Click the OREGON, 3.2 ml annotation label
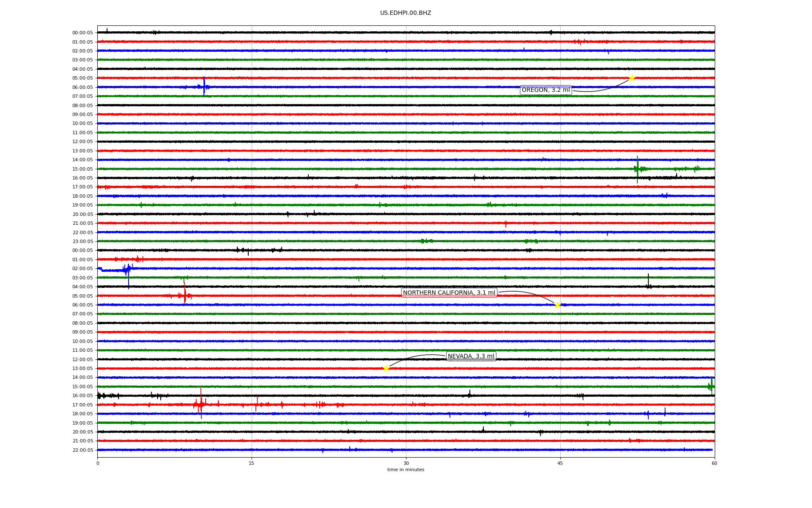Viewport: 812px width, 508px height. coord(546,90)
